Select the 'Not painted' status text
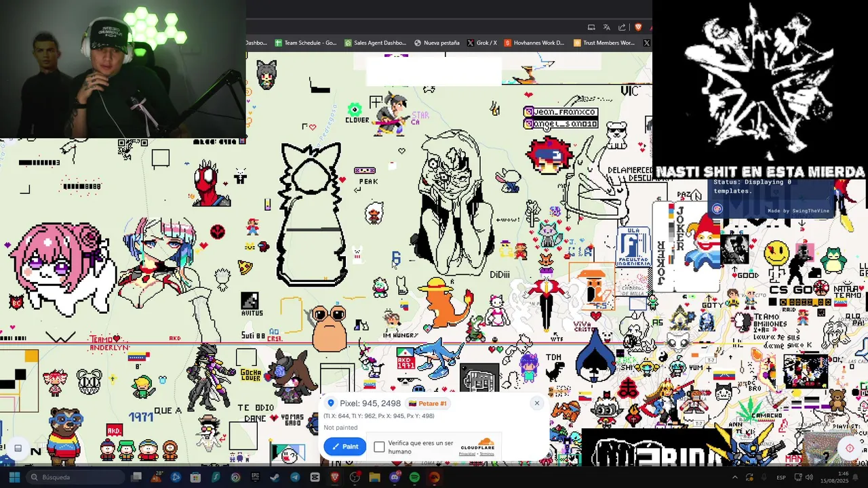Screen dimensions: 868x488 click(340, 428)
